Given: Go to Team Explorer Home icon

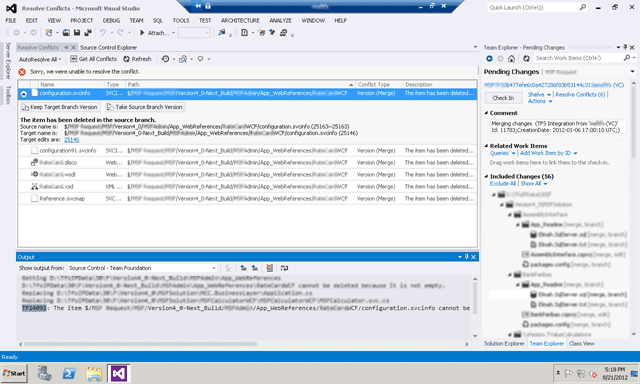Looking at the screenshot, I should click(511, 58).
